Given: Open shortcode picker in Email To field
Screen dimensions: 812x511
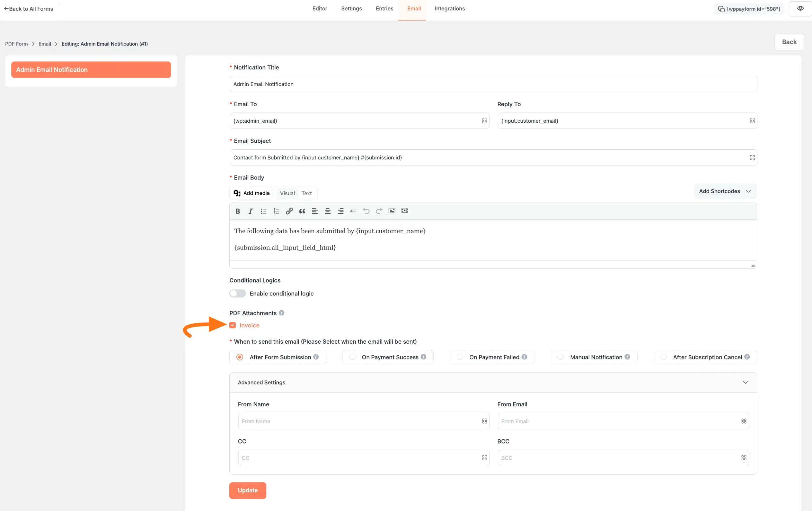Looking at the screenshot, I should 484,121.
